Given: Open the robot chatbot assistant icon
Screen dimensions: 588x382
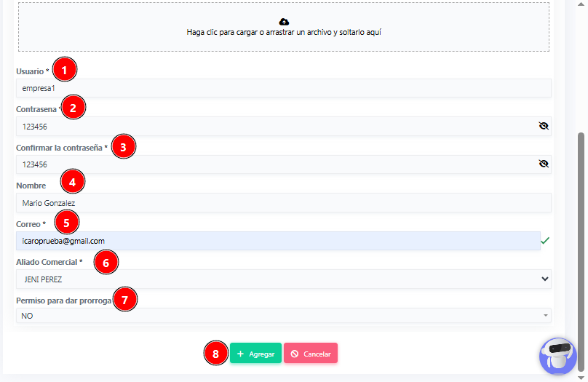Looking at the screenshot, I should click(558, 355).
